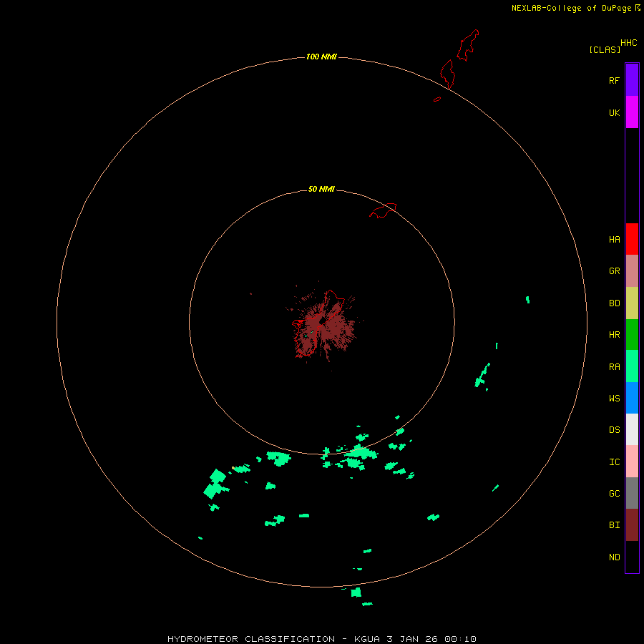
Task: Click the 'HA' legend label
Action: coord(615,240)
